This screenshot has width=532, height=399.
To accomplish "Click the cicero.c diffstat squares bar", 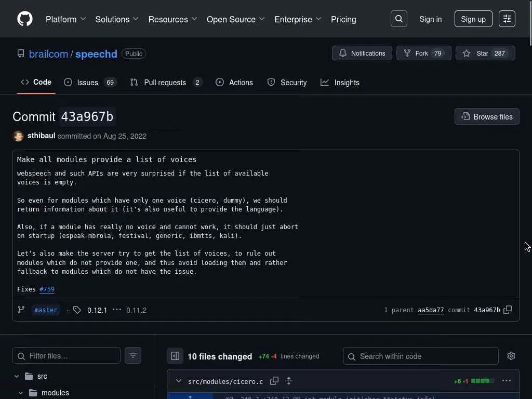I will (483, 381).
